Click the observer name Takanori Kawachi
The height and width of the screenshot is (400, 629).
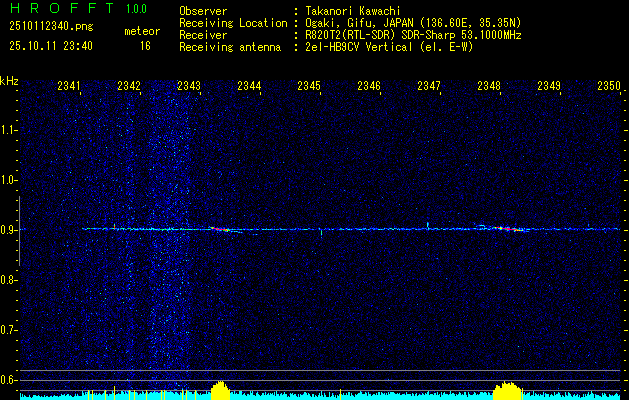(353, 12)
